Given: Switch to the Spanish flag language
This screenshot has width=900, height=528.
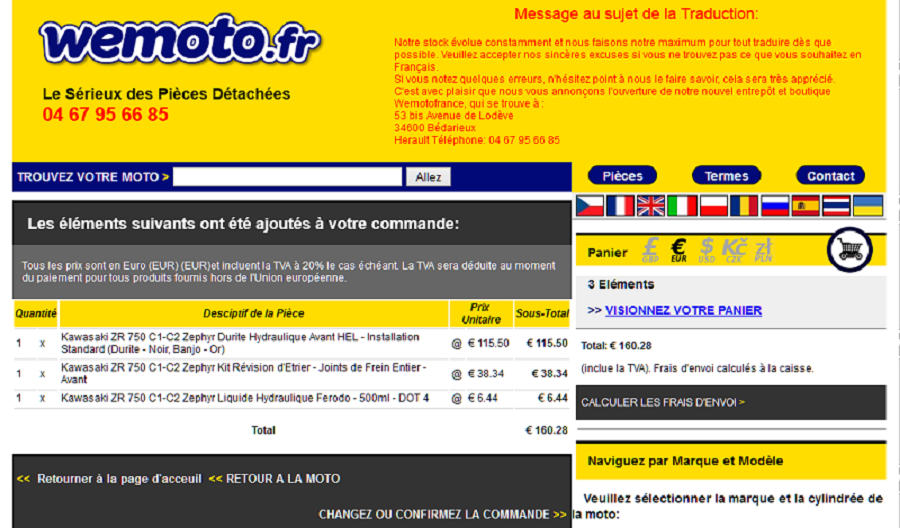Looking at the screenshot, I should (806, 205).
